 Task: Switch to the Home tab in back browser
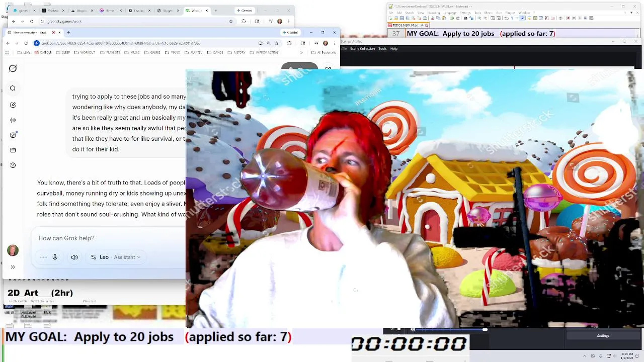coord(110,11)
